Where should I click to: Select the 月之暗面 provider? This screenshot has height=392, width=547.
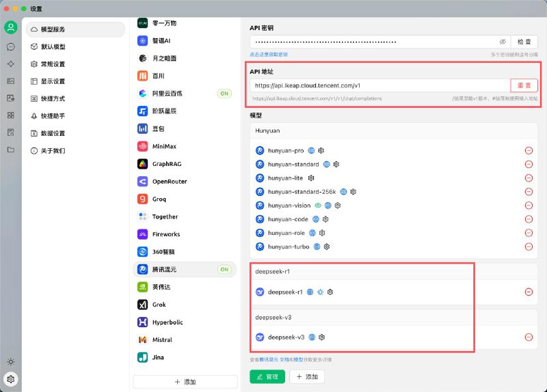tap(185, 58)
